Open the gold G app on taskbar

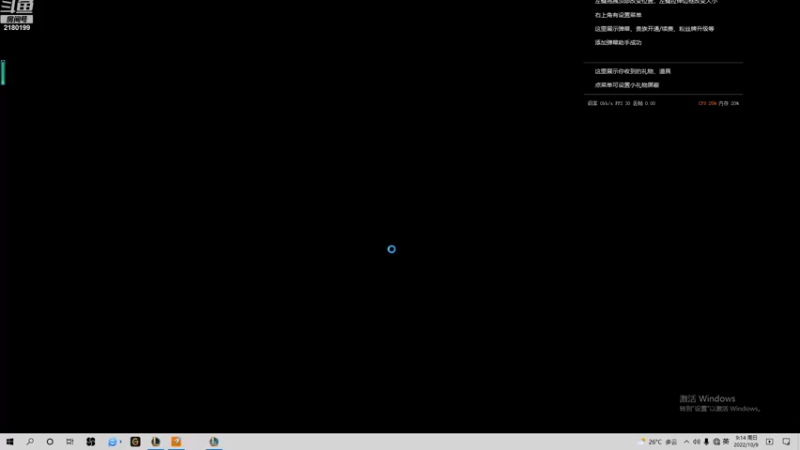click(135, 442)
